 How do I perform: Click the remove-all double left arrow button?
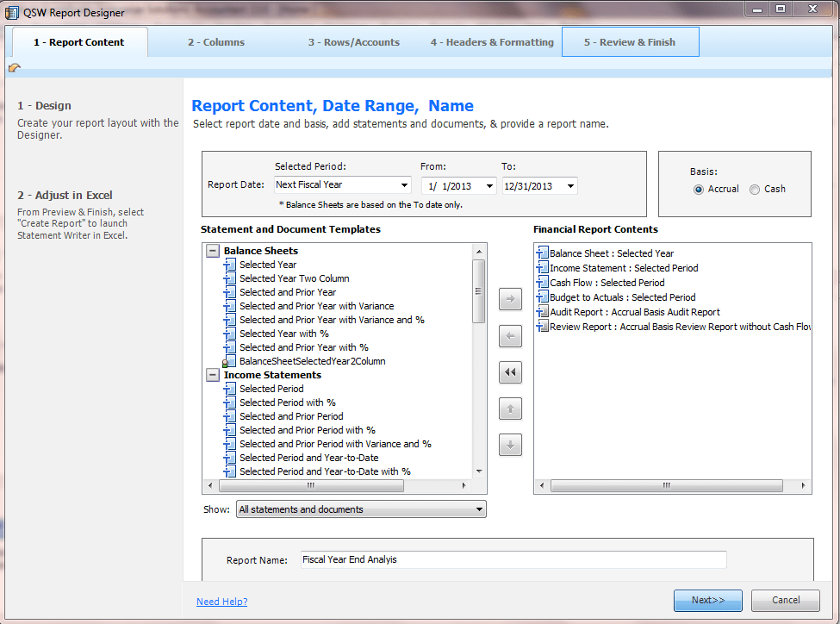(510, 372)
